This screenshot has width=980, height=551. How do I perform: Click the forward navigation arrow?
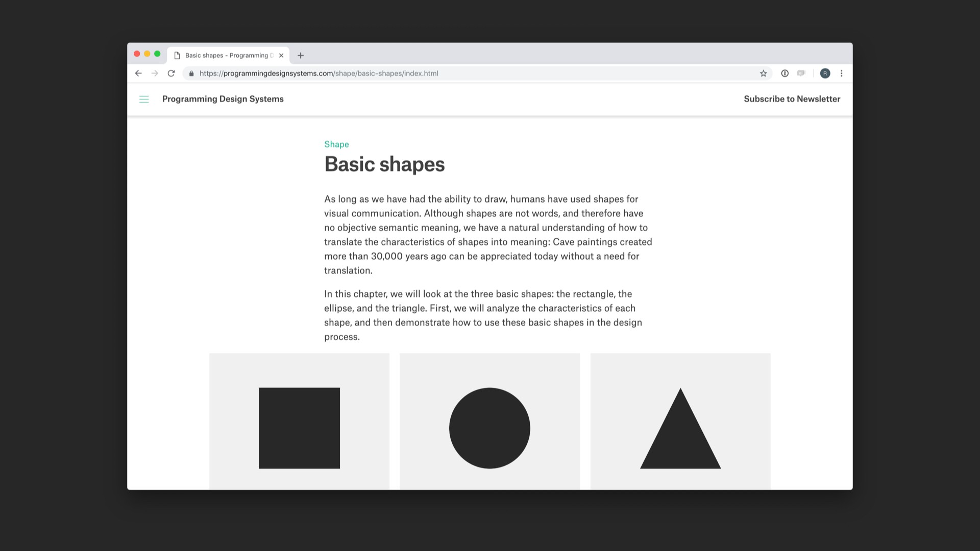pyautogui.click(x=154, y=73)
